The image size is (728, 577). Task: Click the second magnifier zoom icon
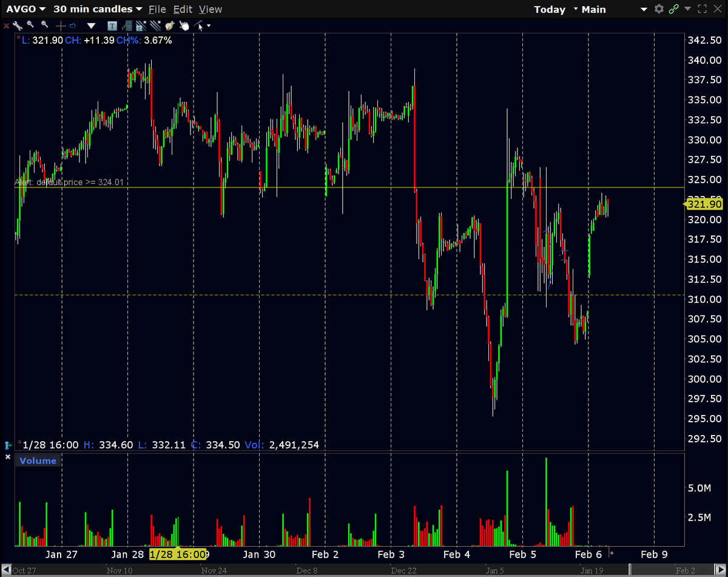pyautogui.click(x=45, y=24)
